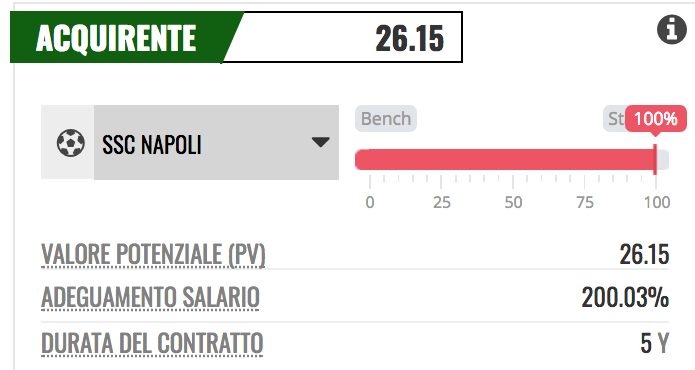This screenshot has width=695, height=370.
Task: Click the 26.15 potential value figure
Action: [644, 254]
